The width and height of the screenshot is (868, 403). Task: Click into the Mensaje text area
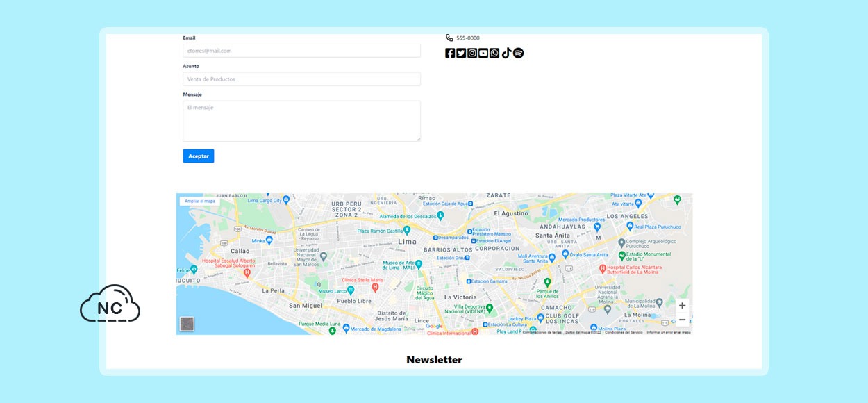(301, 121)
